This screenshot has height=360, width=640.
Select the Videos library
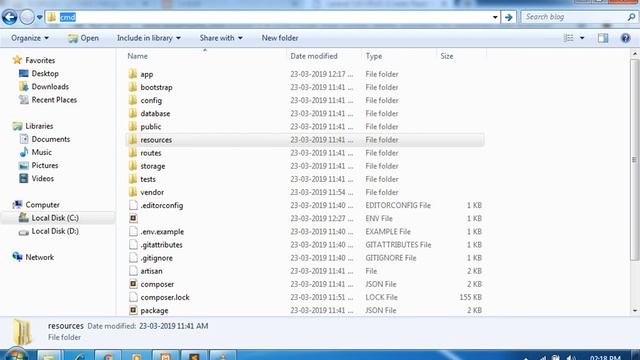click(x=42, y=178)
